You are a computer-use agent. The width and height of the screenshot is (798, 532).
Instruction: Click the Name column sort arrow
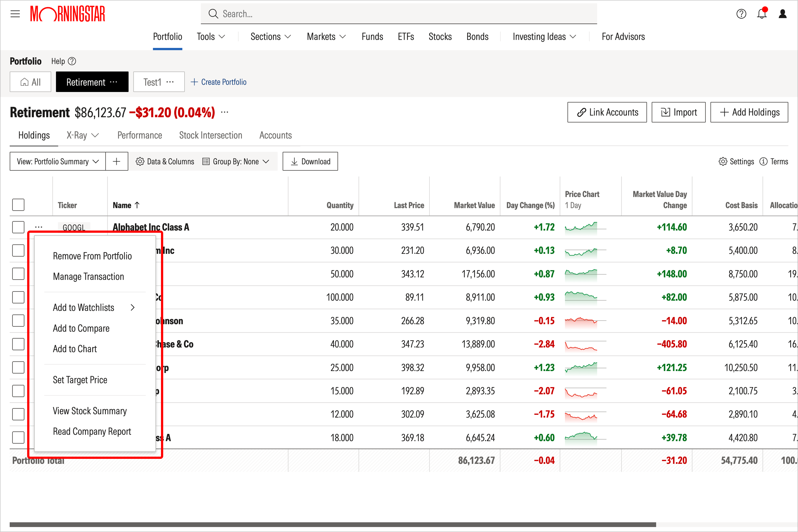tap(137, 205)
